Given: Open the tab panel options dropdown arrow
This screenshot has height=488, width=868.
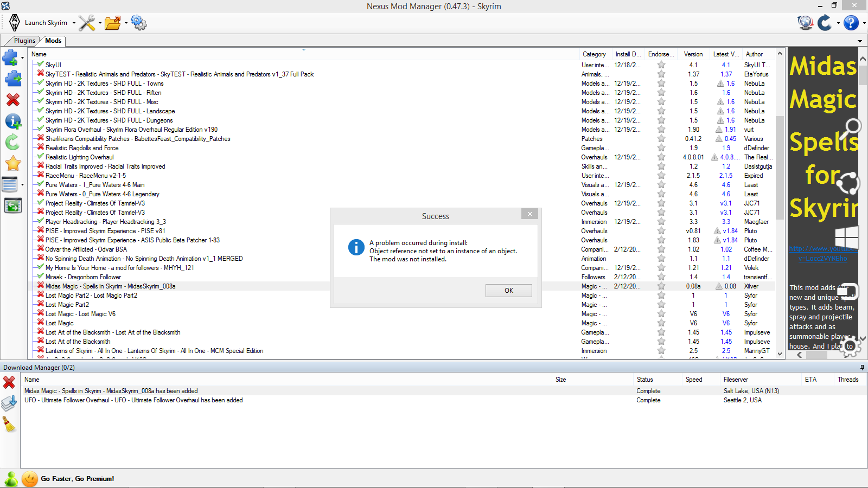Looking at the screenshot, I should 860,41.
